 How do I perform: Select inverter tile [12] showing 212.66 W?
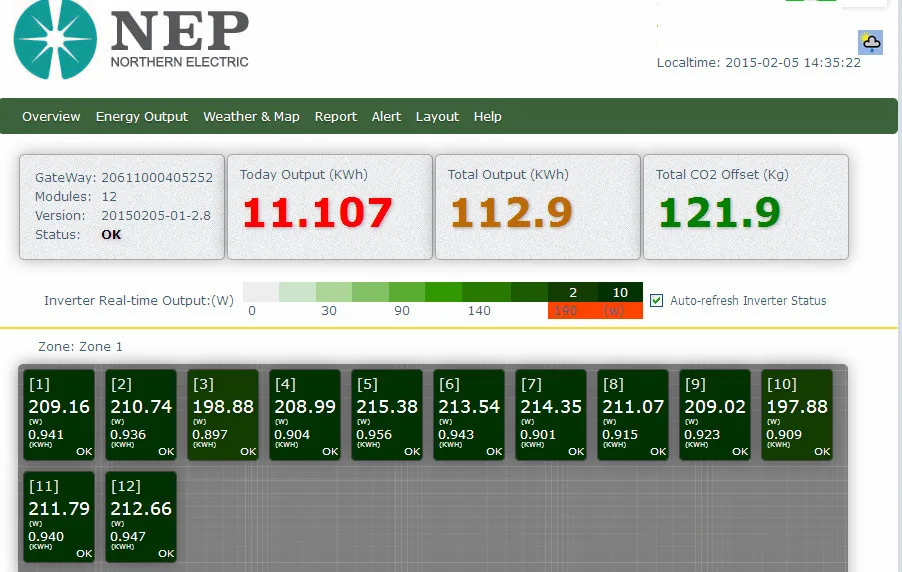click(x=141, y=517)
